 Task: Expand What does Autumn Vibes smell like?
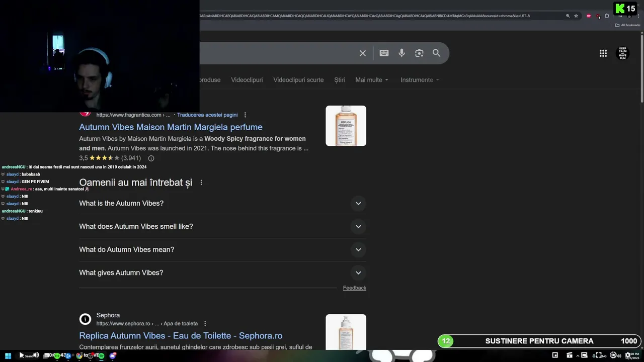point(222,226)
